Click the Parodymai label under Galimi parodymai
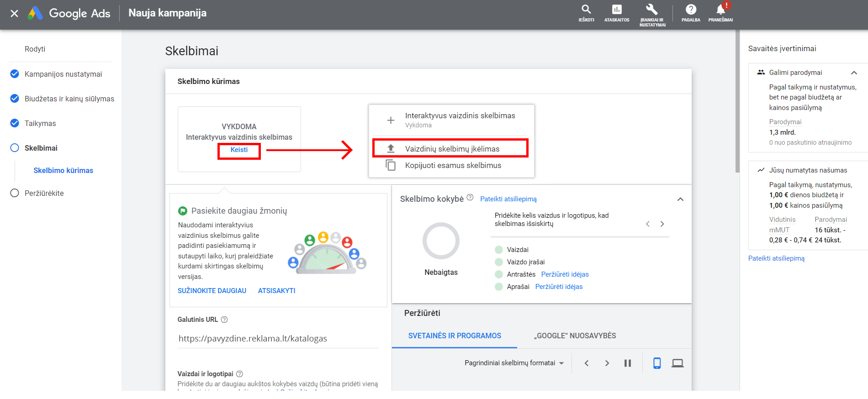The width and height of the screenshot is (868, 399). pos(785,122)
